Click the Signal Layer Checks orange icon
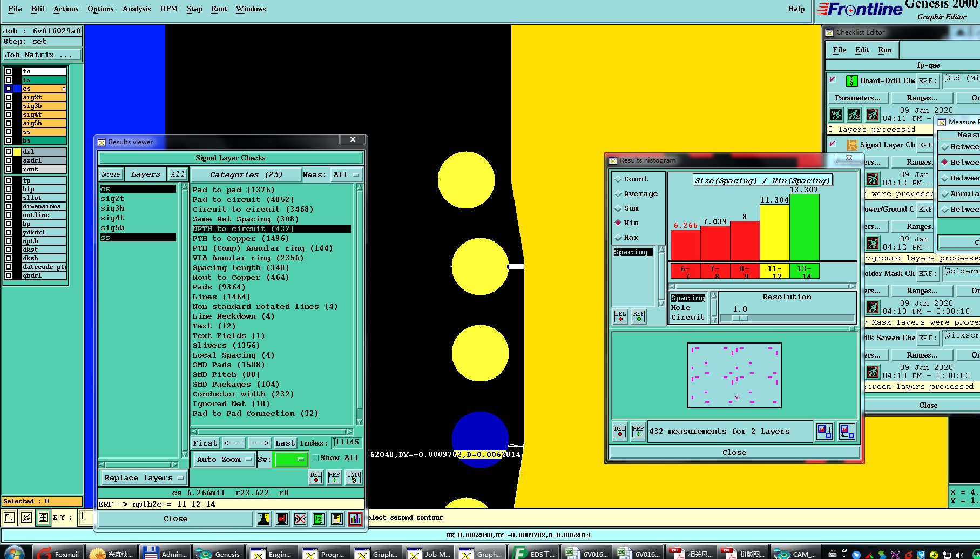 [x=852, y=145]
